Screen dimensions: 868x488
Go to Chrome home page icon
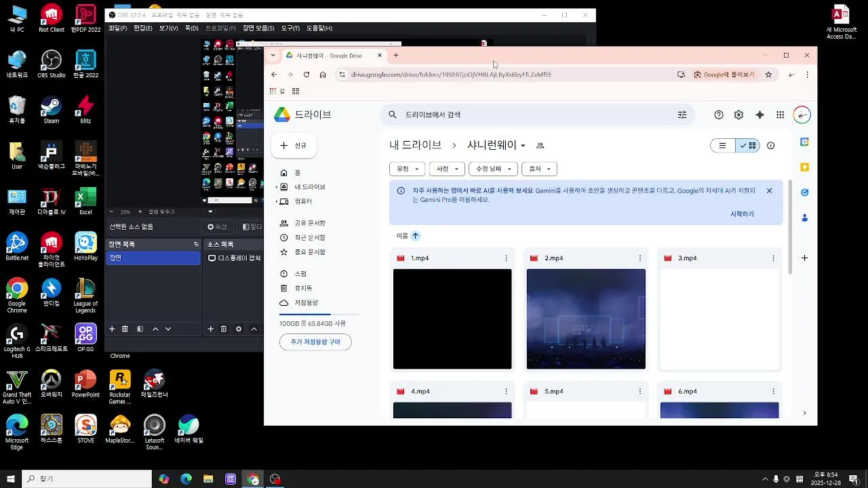pyautogui.click(x=323, y=75)
